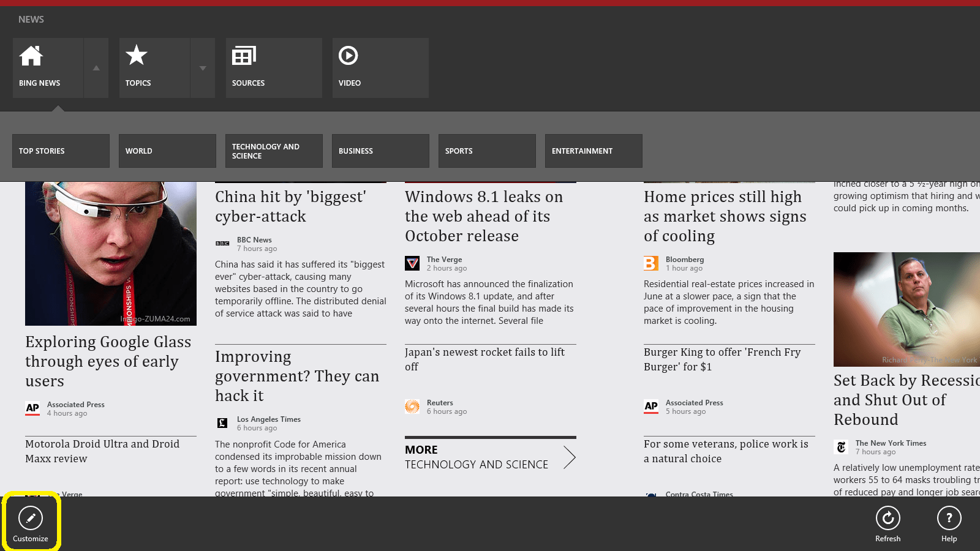The width and height of the screenshot is (980, 551).
Task: Click AP logo under Burger King story
Action: (x=651, y=407)
